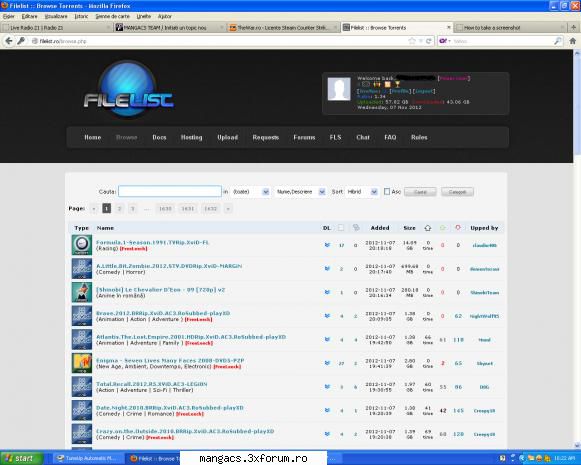This screenshot has height=465, width=581.
Task: Click the Formula.1 category icon
Action: coord(82,245)
